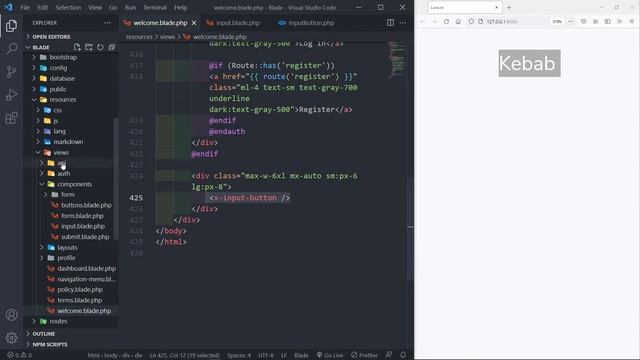Open the browser hamburger menu
Viewport: 640px width, 360px height.
631,22
